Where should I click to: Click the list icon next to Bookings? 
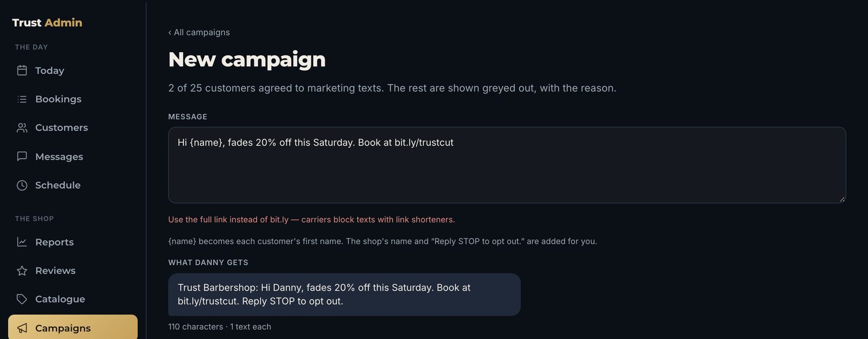[x=22, y=99]
